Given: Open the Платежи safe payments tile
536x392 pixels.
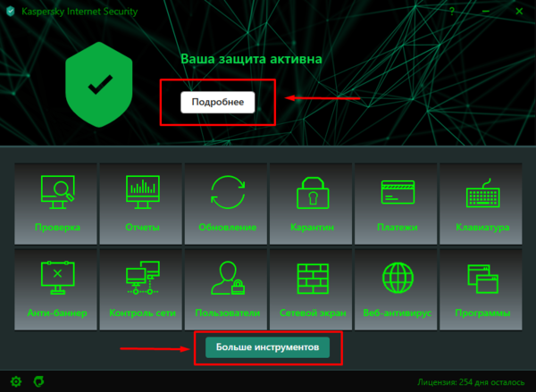Looking at the screenshot, I should click(x=396, y=204).
